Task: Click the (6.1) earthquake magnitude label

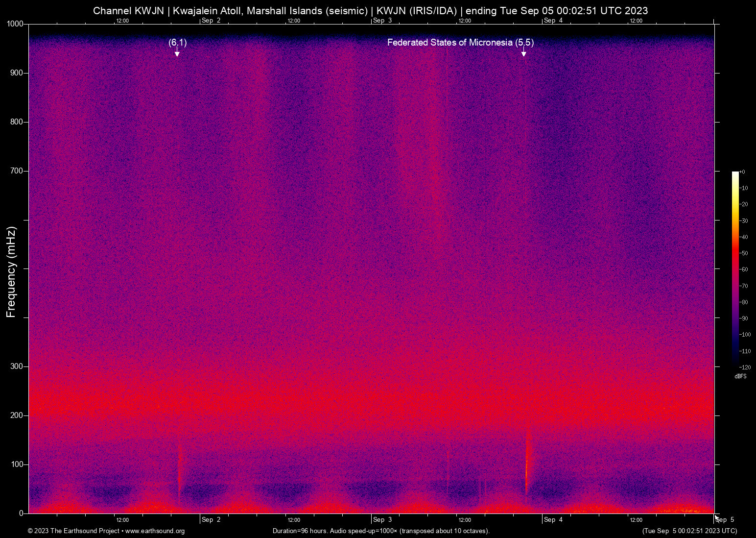Action: [x=177, y=43]
